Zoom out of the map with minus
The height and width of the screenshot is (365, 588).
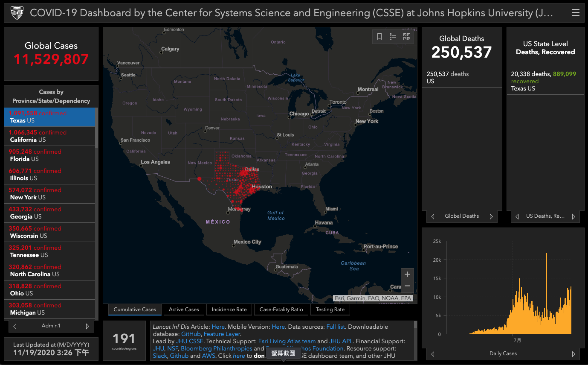click(x=407, y=286)
